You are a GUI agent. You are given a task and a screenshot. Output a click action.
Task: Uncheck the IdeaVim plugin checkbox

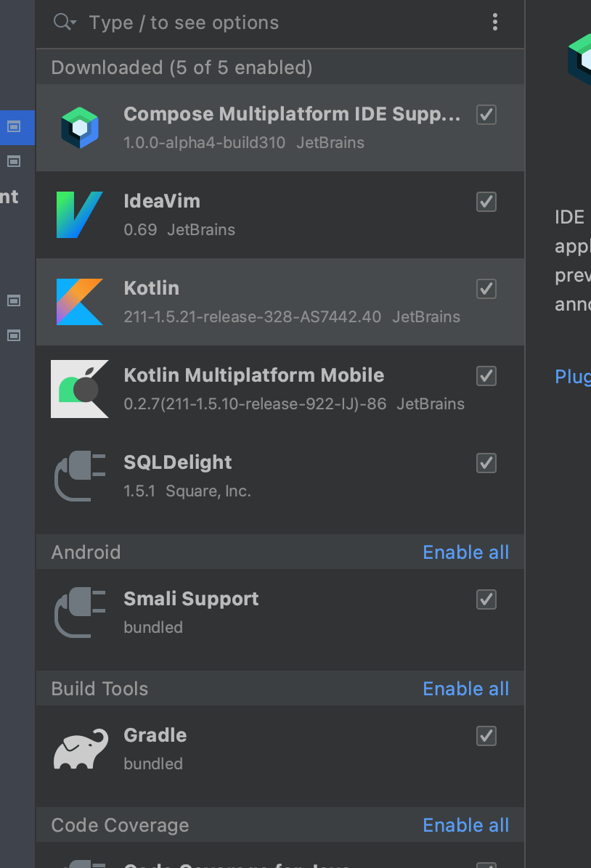(x=486, y=202)
